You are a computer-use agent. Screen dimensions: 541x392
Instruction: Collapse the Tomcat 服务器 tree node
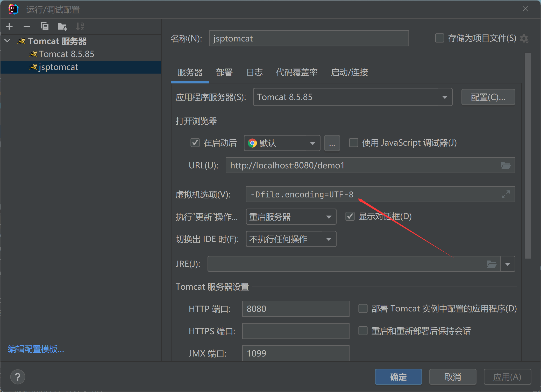[x=8, y=41]
